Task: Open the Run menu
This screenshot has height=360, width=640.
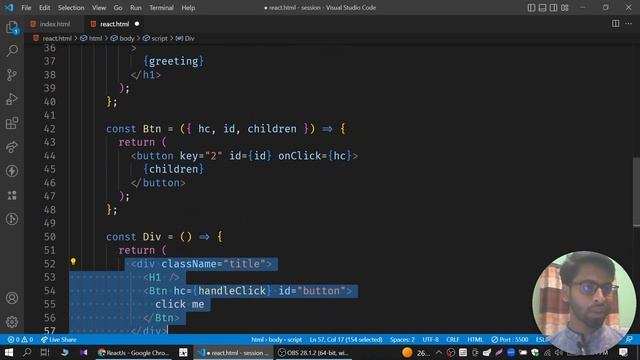Action: (136, 7)
